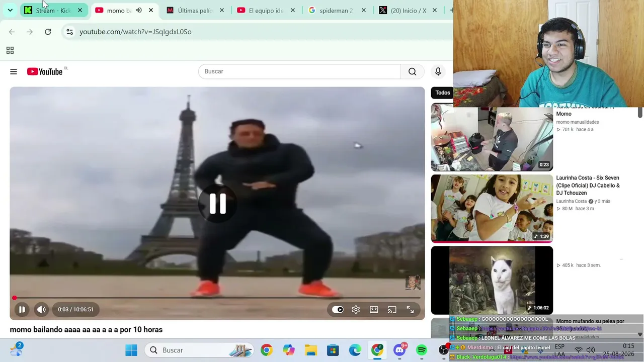Close the Stream - Kick tab
This screenshot has width=644, height=362.
click(79, 10)
